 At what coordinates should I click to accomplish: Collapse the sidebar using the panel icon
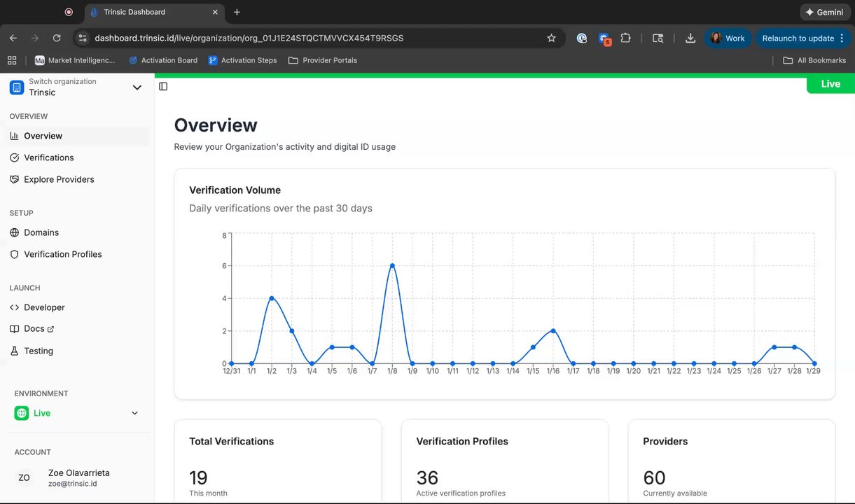coord(163,86)
